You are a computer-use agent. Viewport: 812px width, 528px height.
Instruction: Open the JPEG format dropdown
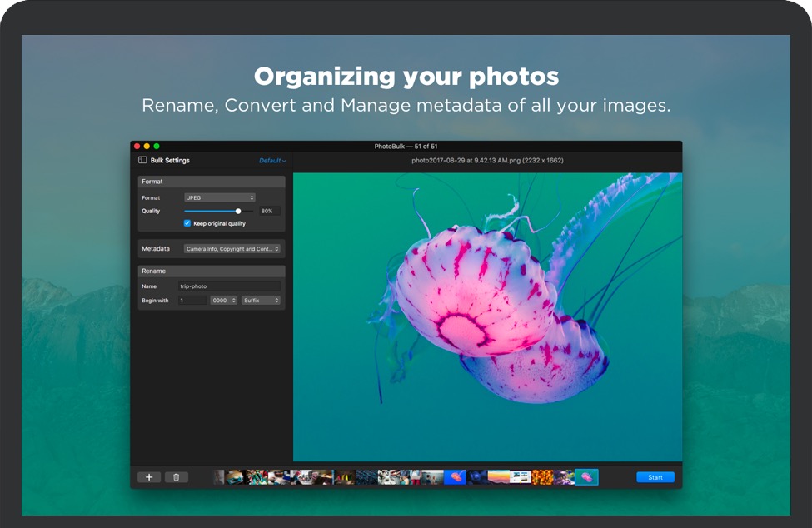(220, 197)
